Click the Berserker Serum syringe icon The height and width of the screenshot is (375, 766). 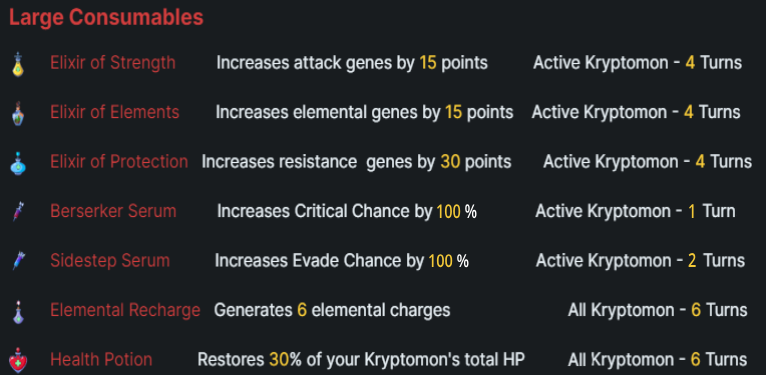click(18, 211)
